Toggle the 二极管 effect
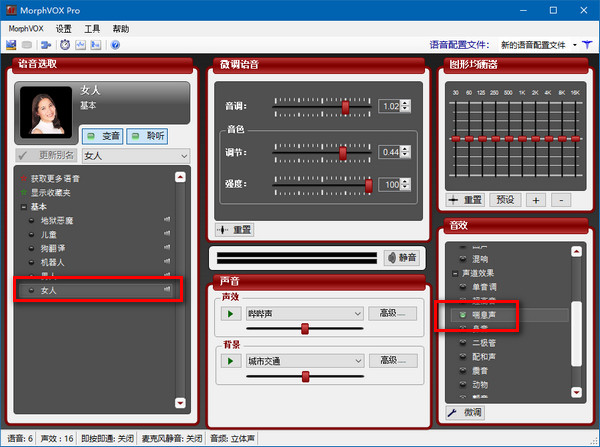The image size is (600, 447). pos(463,343)
